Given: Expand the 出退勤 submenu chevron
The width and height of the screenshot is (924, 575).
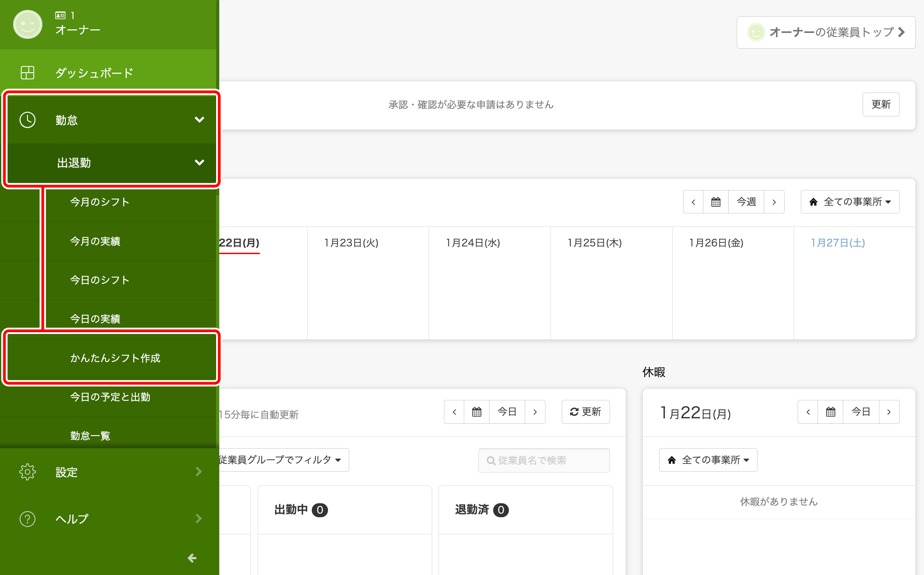Looking at the screenshot, I should tap(199, 162).
